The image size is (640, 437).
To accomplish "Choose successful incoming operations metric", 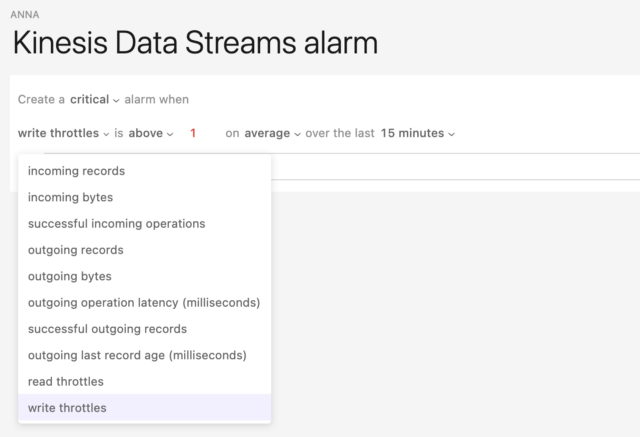I will pos(144,224).
